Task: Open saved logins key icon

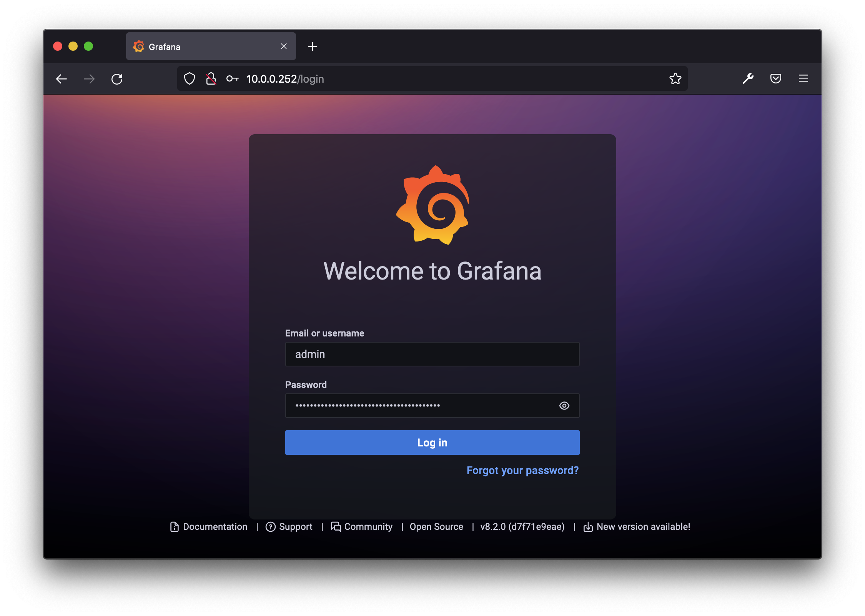Action: (232, 79)
